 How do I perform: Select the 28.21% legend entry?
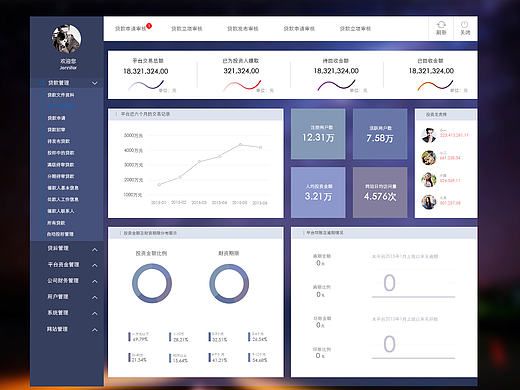point(179,337)
